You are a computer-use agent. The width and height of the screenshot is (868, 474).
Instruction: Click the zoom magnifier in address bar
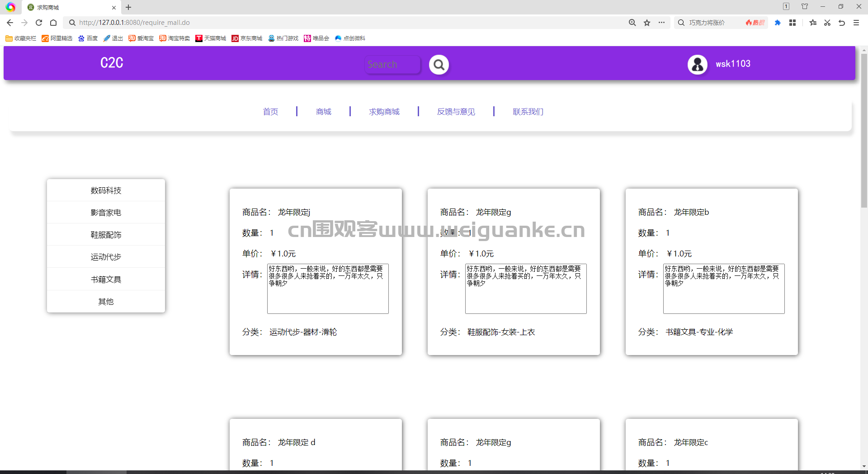(632, 23)
